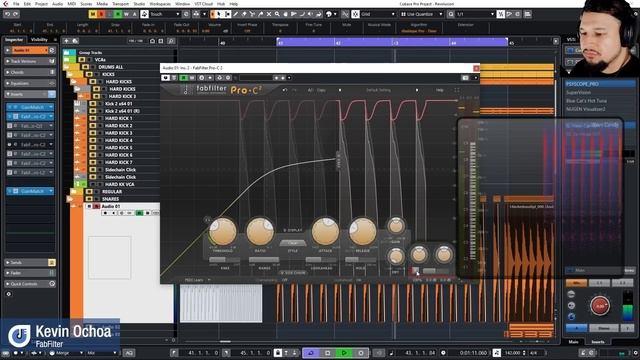
Task: Click the red control room volume knob
Action: tap(600, 306)
